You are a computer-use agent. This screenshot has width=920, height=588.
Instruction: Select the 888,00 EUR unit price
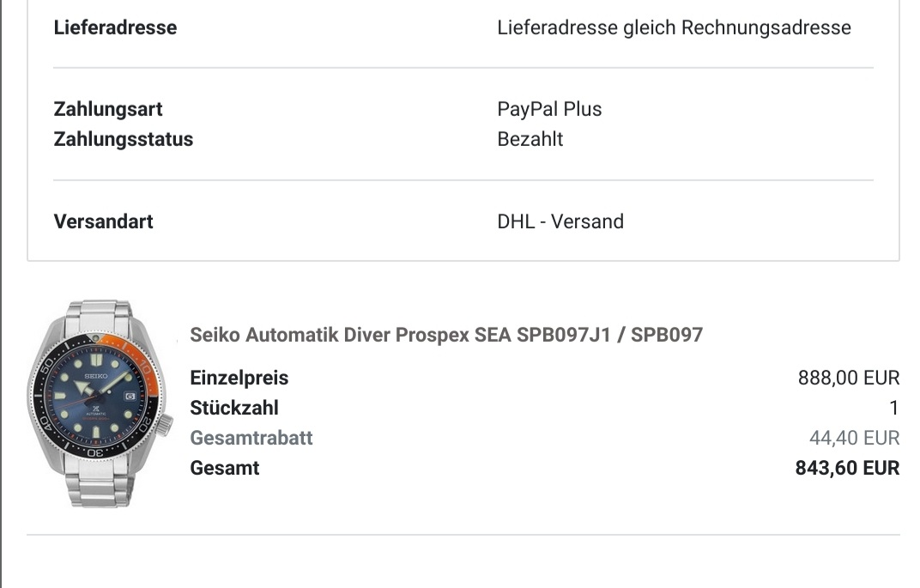(x=849, y=378)
